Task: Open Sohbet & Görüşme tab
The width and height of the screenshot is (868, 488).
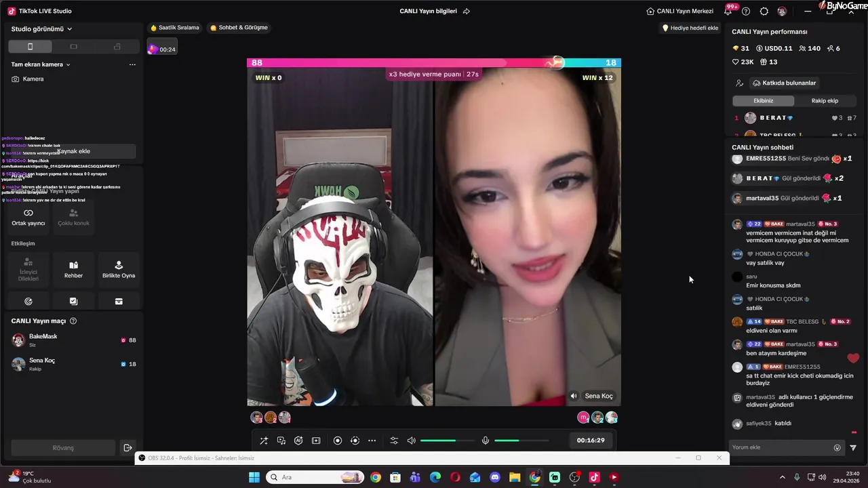Action: [x=239, y=28]
